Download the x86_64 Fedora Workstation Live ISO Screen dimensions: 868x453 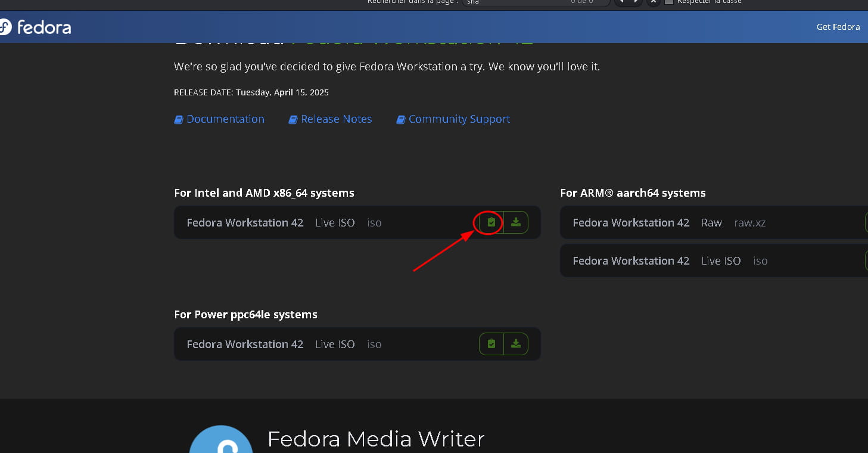[x=516, y=222]
